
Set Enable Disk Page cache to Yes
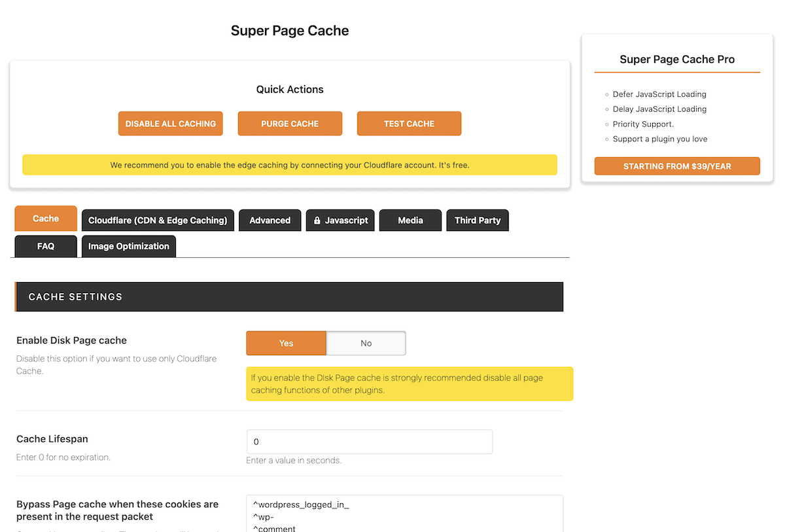pyautogui.click(x=287, y=344)
